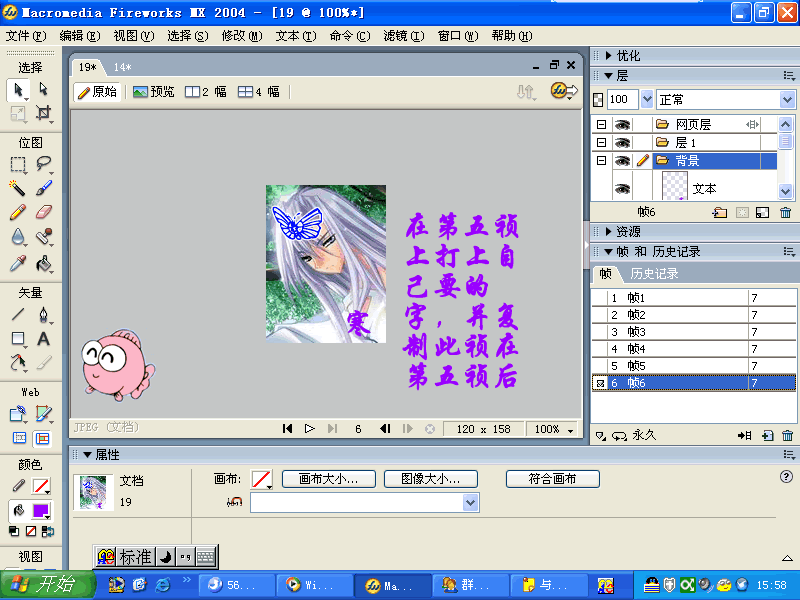800x600 pixels.
Task: Hide the 层 1 layer
Action: (622, 142)
